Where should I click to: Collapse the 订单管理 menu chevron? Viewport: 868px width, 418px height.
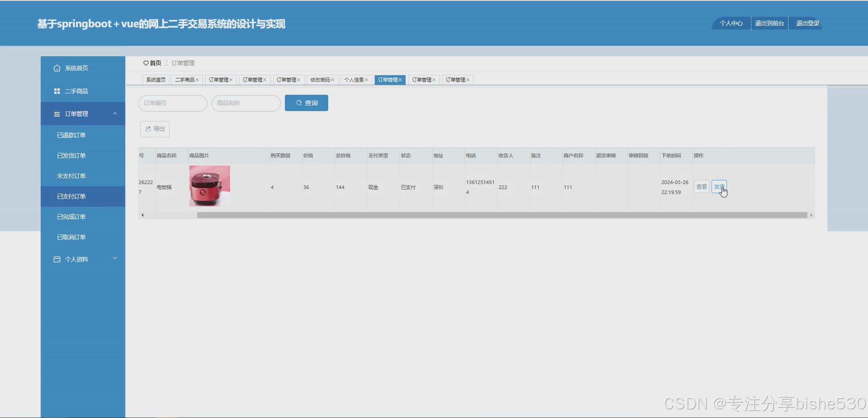tap(115, 114)
